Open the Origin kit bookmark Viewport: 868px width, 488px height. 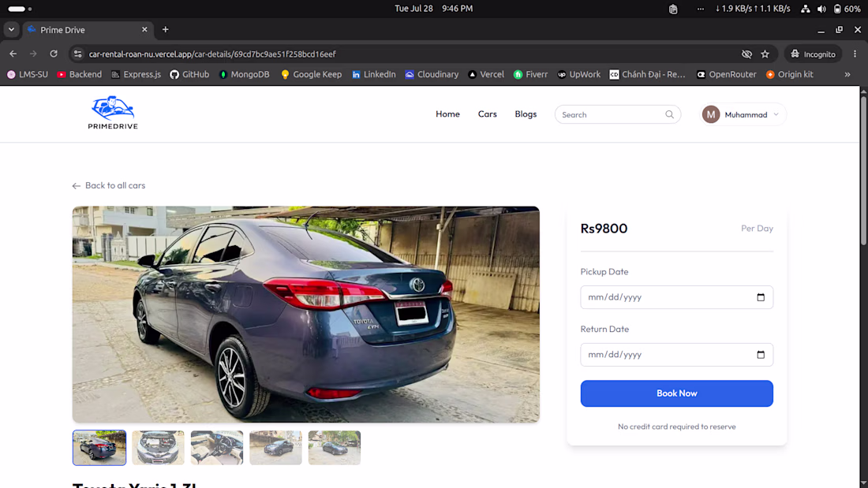(789, 74)
